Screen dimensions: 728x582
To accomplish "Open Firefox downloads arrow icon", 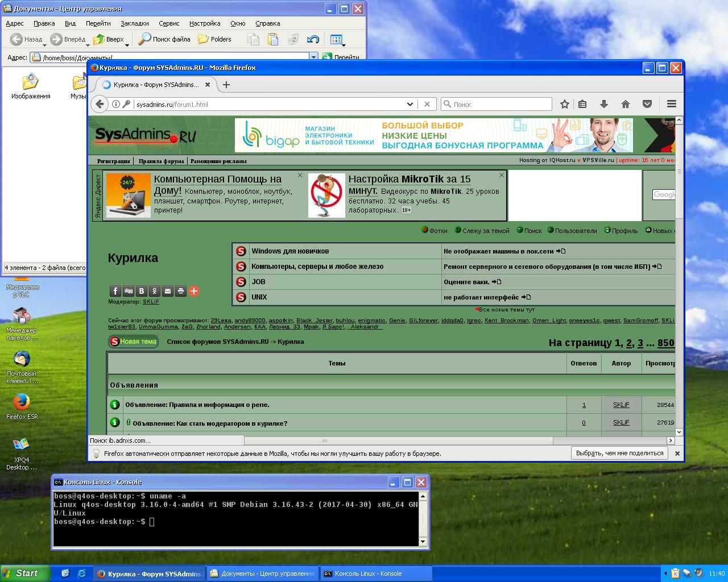I will click(604, 104).
